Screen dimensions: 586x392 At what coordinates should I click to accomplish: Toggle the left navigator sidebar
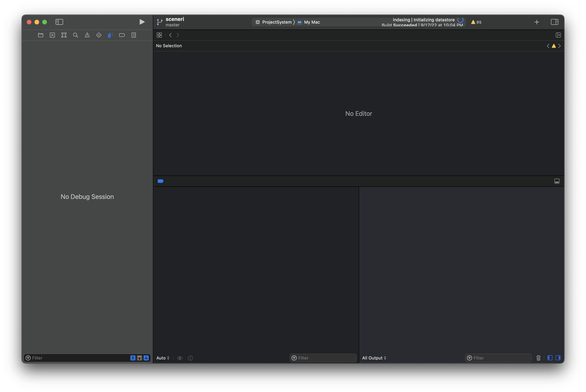[x=59, y=22]
